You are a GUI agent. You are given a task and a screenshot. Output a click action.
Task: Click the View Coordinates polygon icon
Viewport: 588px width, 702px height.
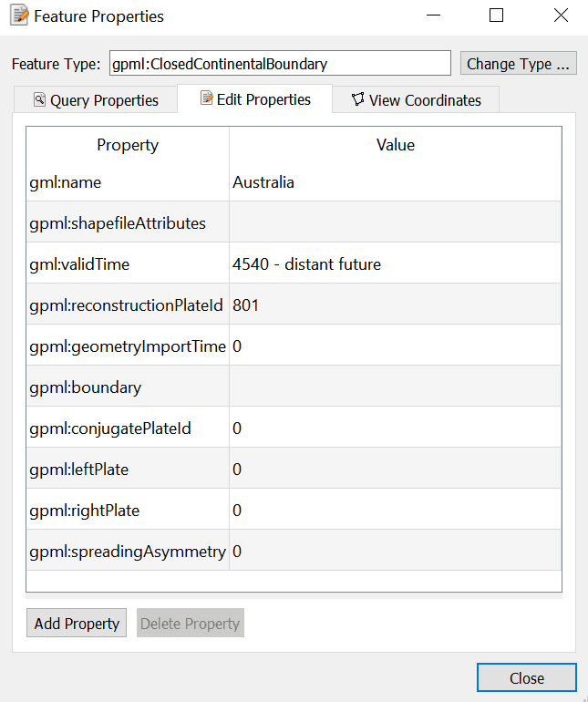click(x=357, y=99)
